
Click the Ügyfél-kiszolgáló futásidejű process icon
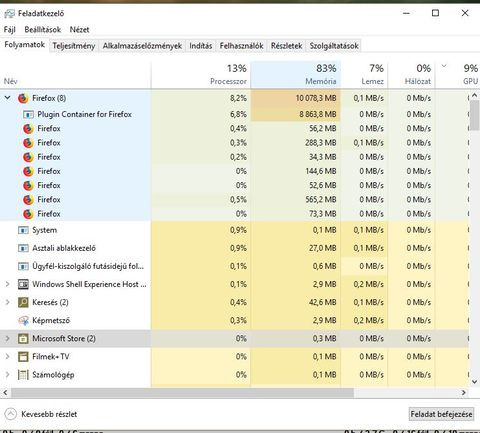23,266
